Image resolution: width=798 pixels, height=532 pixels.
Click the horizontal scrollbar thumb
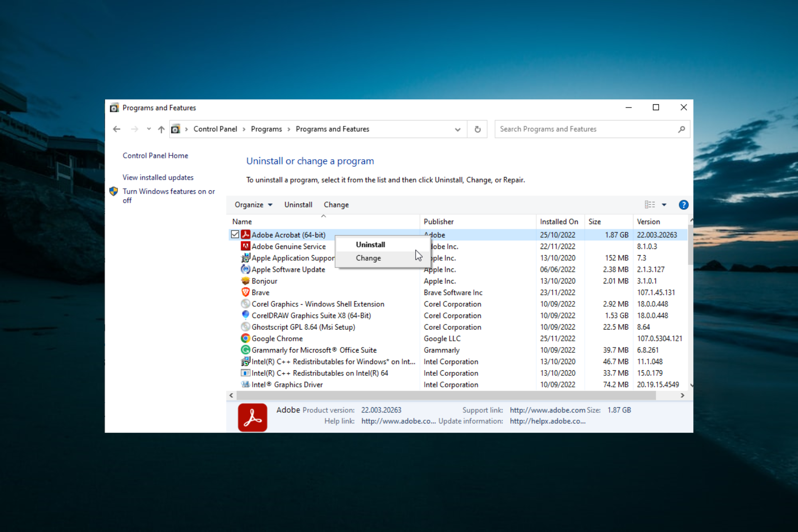[447, 396]
